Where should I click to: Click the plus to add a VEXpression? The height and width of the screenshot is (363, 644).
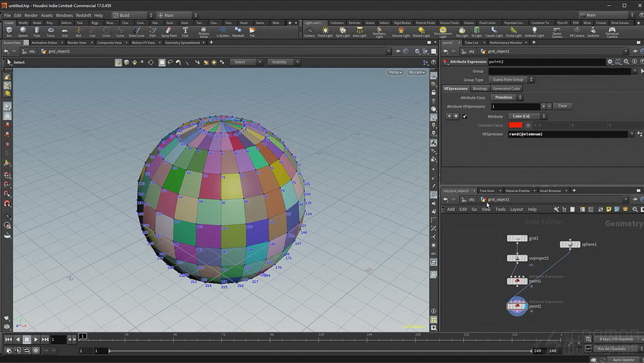click(543, 106)
